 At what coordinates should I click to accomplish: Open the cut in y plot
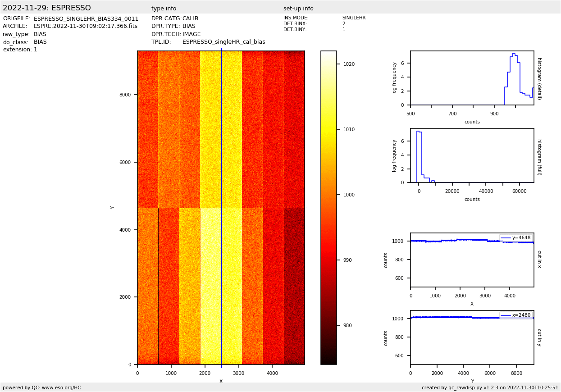(472, 337)
